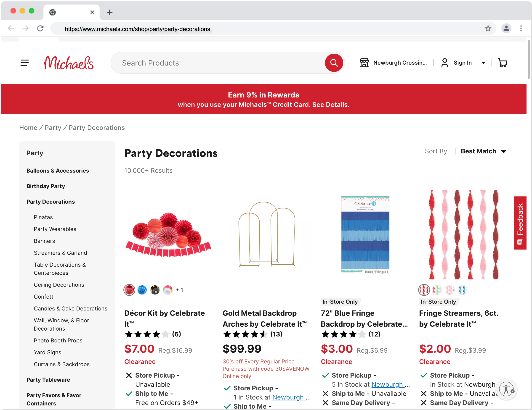Screen dimensions: 532x410
Task: Open Photo Booth Props subcategory
Action: [58, 340]
